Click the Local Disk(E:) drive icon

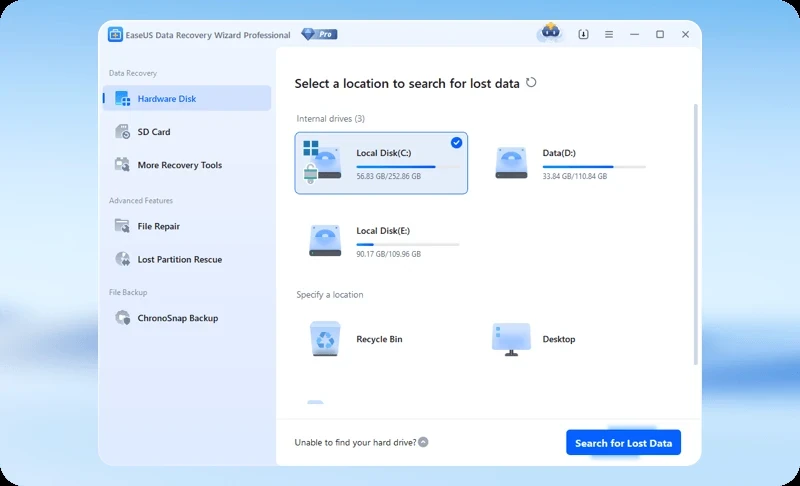click(x=325, y=240)
